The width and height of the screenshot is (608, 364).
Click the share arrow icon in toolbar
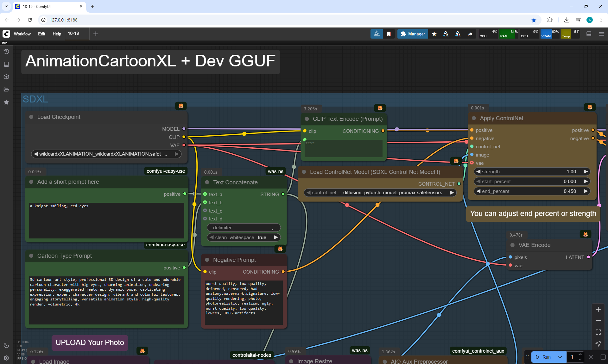coord(470,34)
